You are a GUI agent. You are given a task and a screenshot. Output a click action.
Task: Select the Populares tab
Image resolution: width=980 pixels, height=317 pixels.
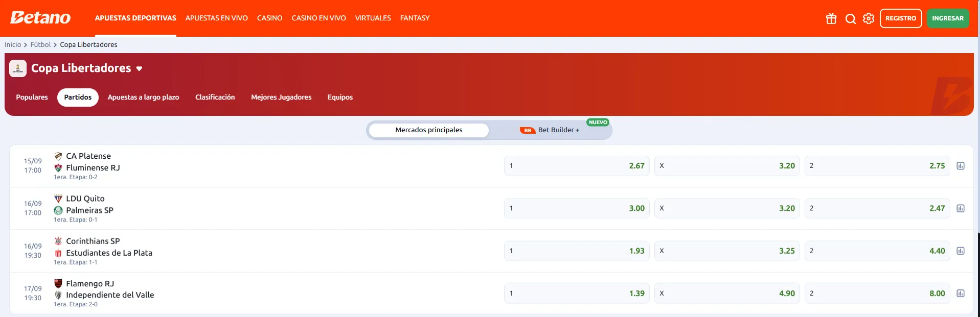click(32, 97)
